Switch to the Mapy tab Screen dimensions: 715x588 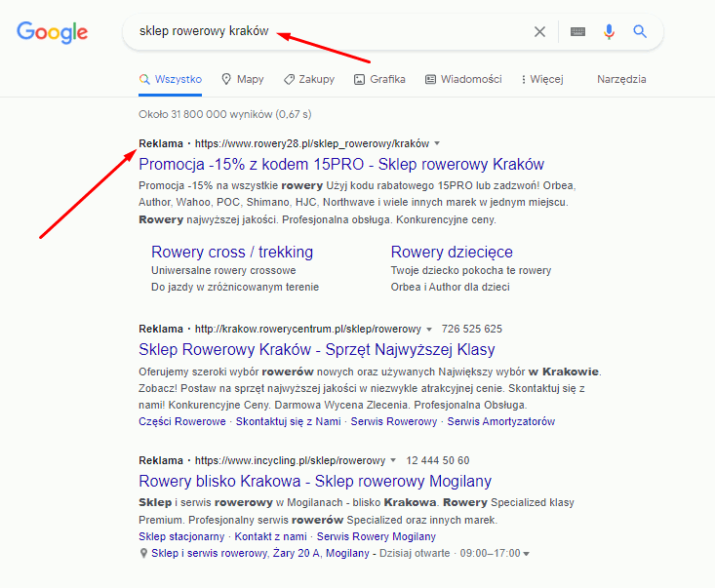243,79
